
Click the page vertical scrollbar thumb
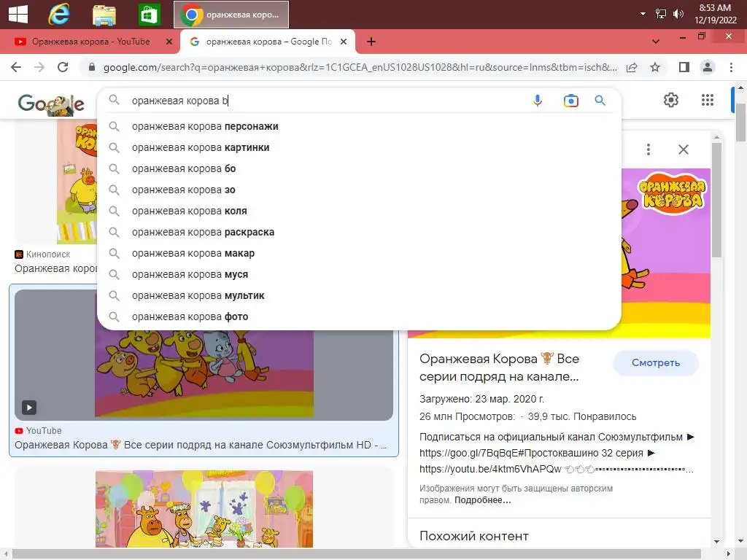pos(740,122)
